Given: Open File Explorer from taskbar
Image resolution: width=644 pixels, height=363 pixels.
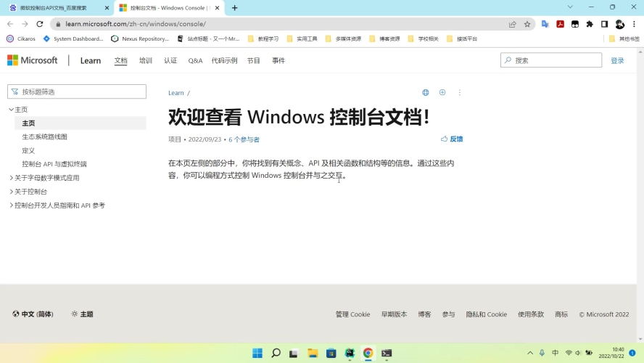Looking at the screenshot, I should (313, 353).
